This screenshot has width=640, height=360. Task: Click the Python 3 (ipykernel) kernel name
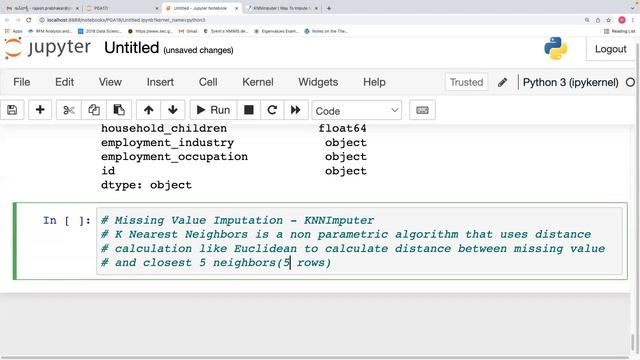pos(571,82)
